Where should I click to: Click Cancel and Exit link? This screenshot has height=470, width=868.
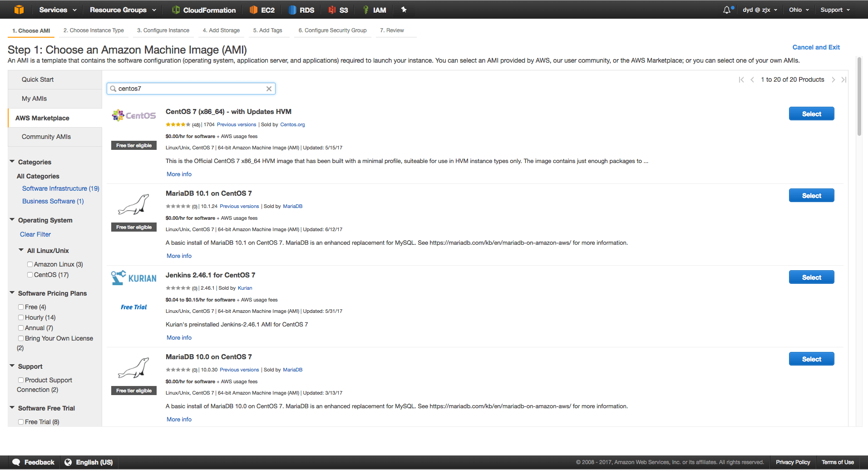(x=816, y=47)
